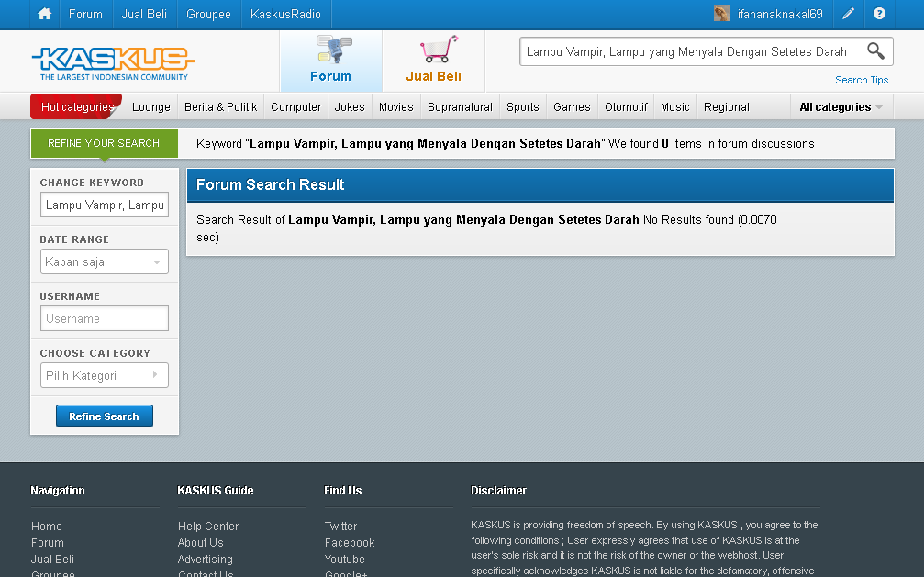
Task: Click the Refine Your Search header
Action: [x=104, y=143]
